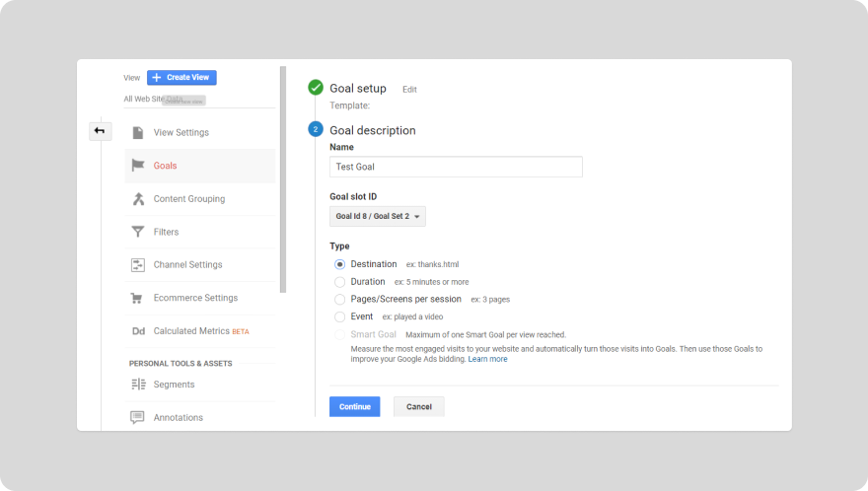Click the Calculated Metrics Dd icon
Screen dimensions: 868x491
click(x=138, y=331)
